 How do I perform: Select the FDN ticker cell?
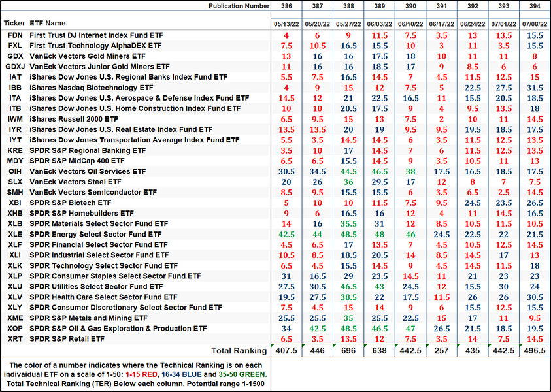point(15,35)
